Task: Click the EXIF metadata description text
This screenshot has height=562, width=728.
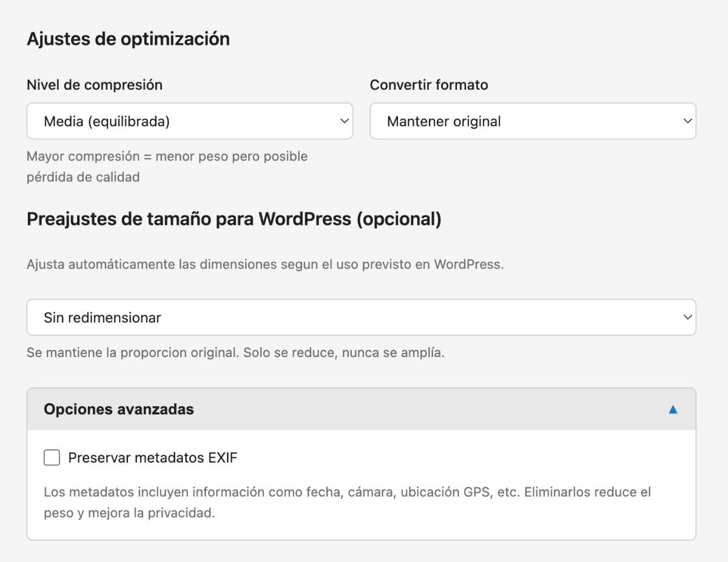Action: (x=346, y=501)
